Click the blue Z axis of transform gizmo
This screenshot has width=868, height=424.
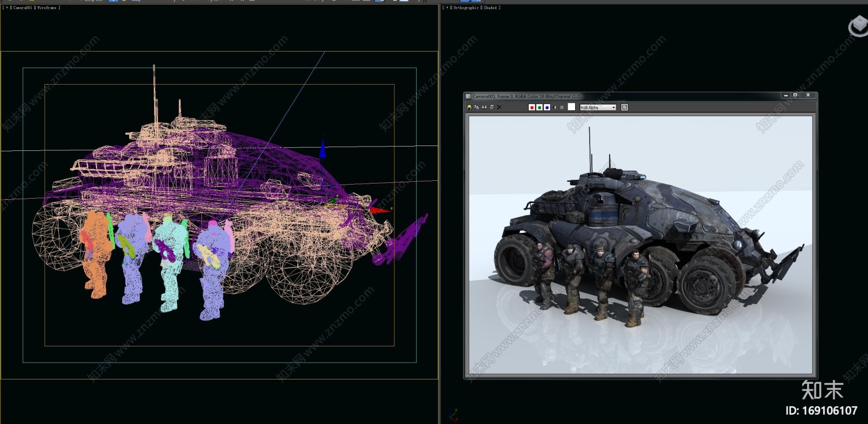(x=323, y=148)
